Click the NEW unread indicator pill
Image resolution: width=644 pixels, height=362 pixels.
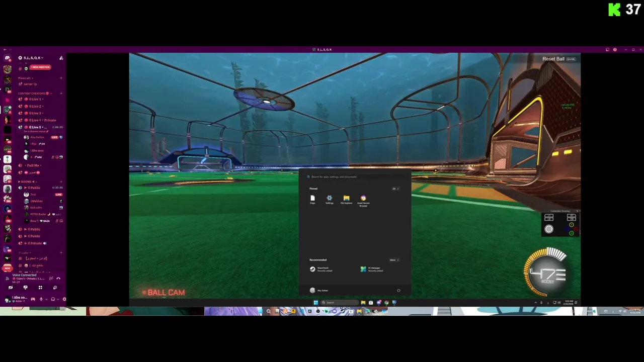(x=7, y=268)
